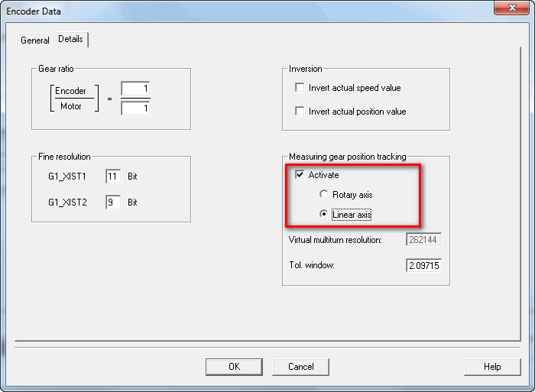Image resolution: width=535 pixels, height=392 pixels.
Task: Click the 'Motor' label in Gear ratio
Action: (70, 106)
